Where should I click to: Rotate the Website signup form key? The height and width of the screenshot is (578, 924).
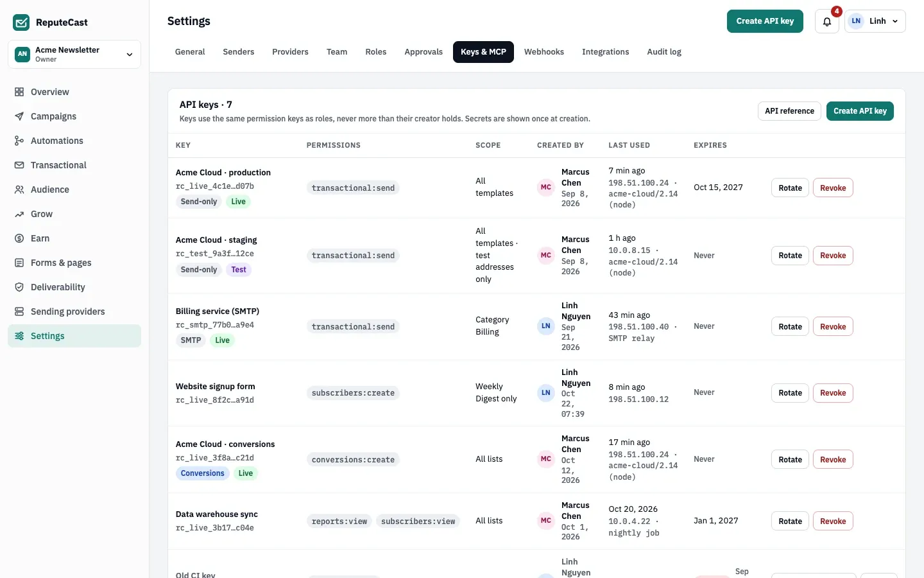tap(790, 393)
